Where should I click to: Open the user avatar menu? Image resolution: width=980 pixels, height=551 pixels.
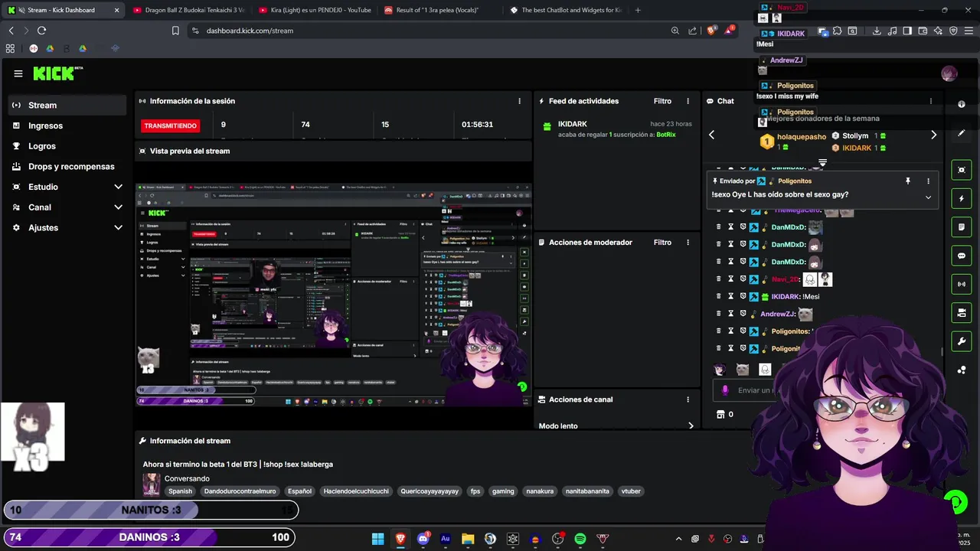click(x=949, y=73)
